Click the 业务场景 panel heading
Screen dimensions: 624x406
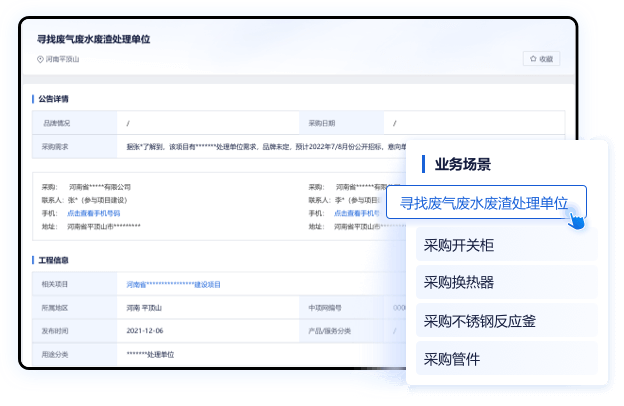(462, 164)
